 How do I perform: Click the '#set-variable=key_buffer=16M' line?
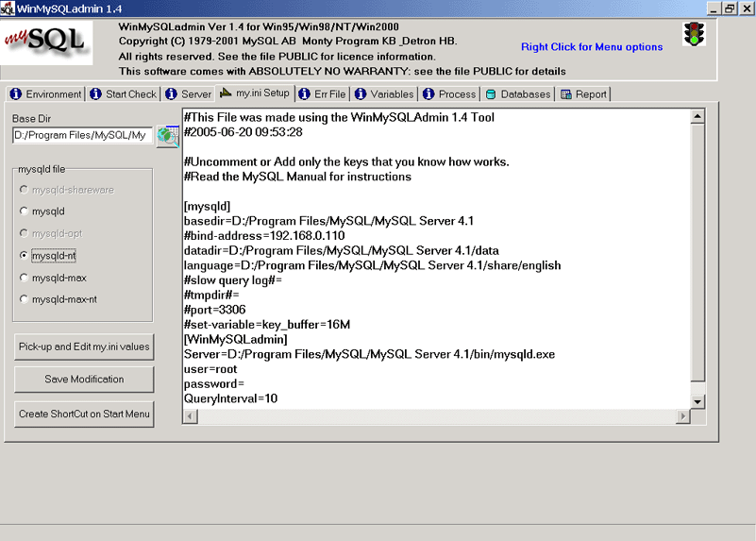[266, 325]
